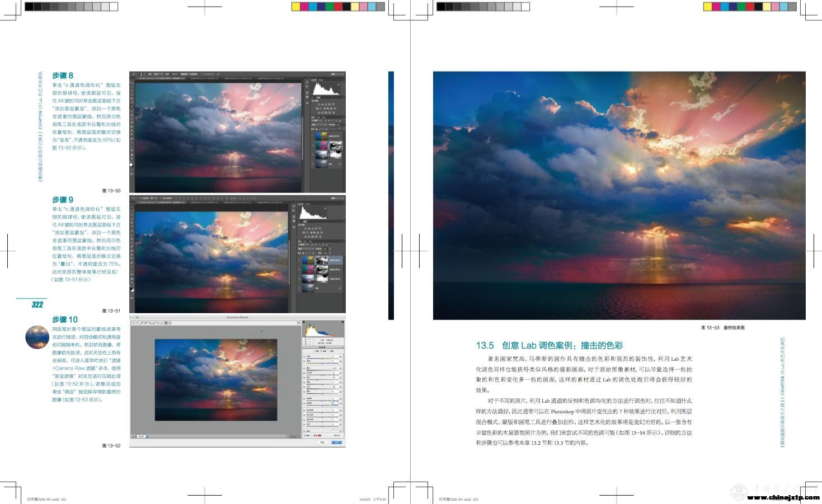Select Graduated Filter tool in Camera Raw toolbar
The image size is (822, 504).
click(x=166, y=323)
